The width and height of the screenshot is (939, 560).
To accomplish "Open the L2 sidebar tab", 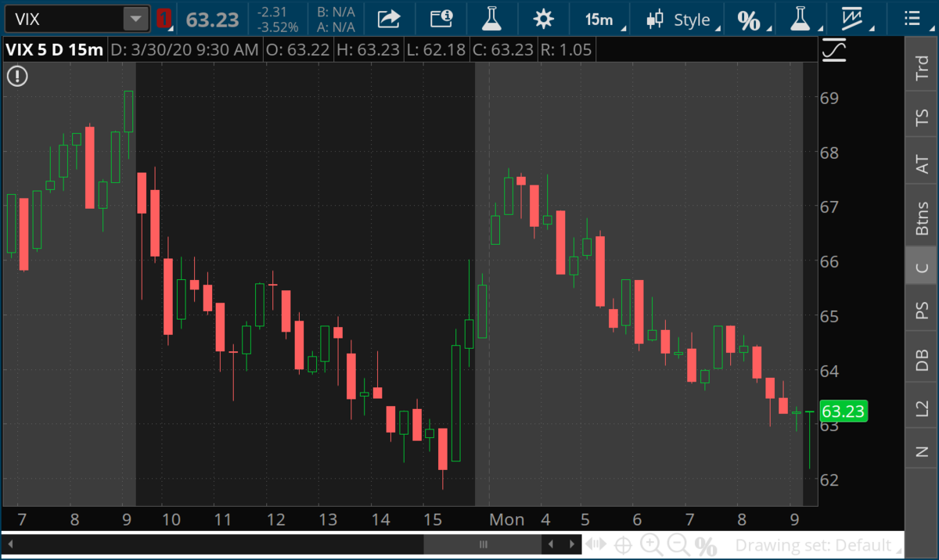I will tap(922, 407).
